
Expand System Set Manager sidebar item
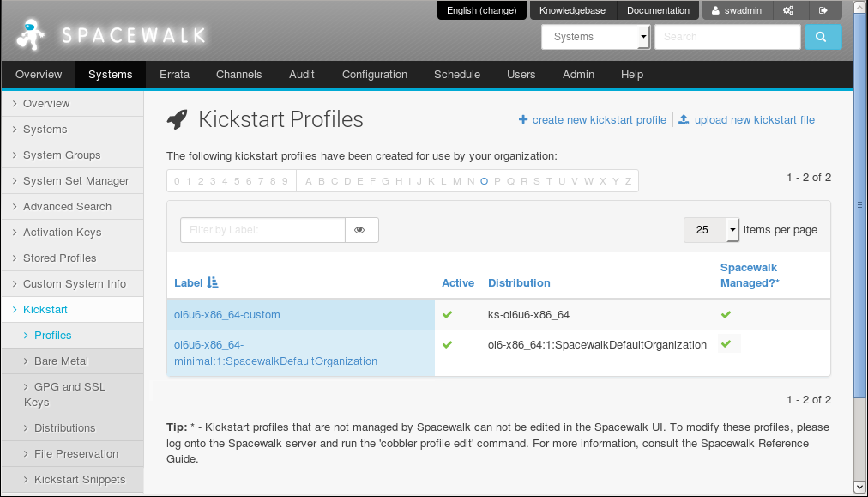tap(73, 180)
